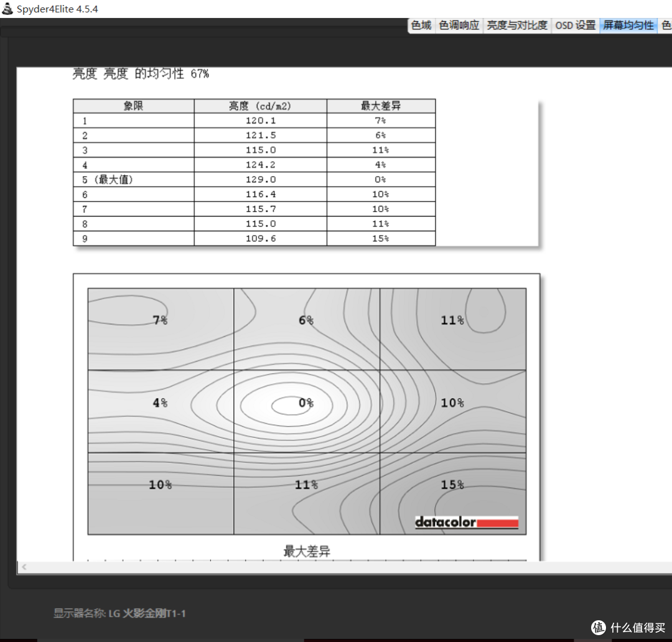Click the 120.1 brightness value cell
This screenshot has height=642, width=672.
(260, 121)
